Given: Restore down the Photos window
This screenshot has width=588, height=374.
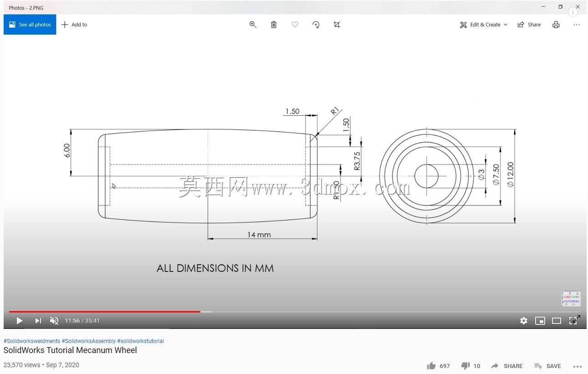Looking at the screenshot, I should pos(560,7).
